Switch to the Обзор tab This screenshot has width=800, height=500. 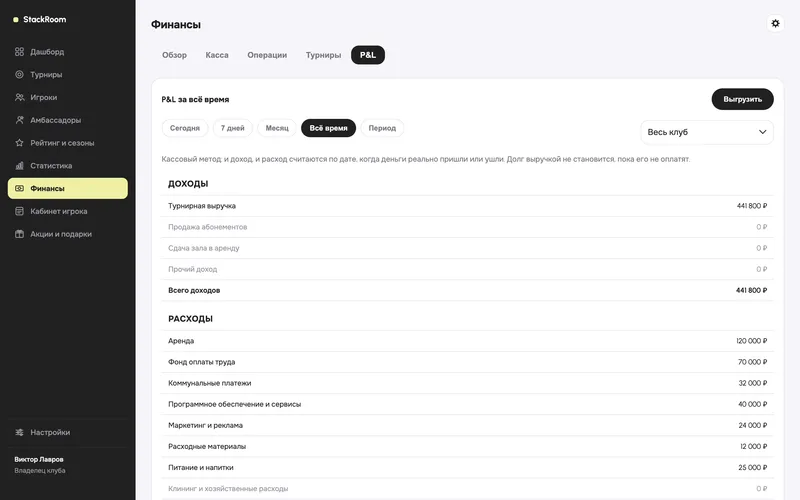tap(174, 55)
